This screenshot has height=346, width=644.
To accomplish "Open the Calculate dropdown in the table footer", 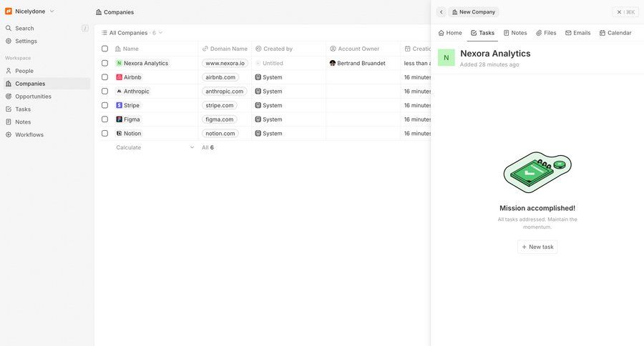I will coord(155,147).
